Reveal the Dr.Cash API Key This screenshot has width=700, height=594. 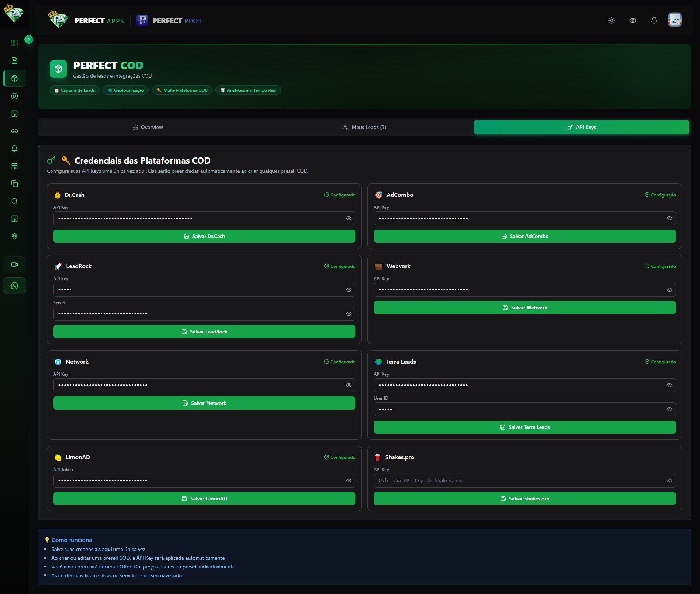[349, 218]
